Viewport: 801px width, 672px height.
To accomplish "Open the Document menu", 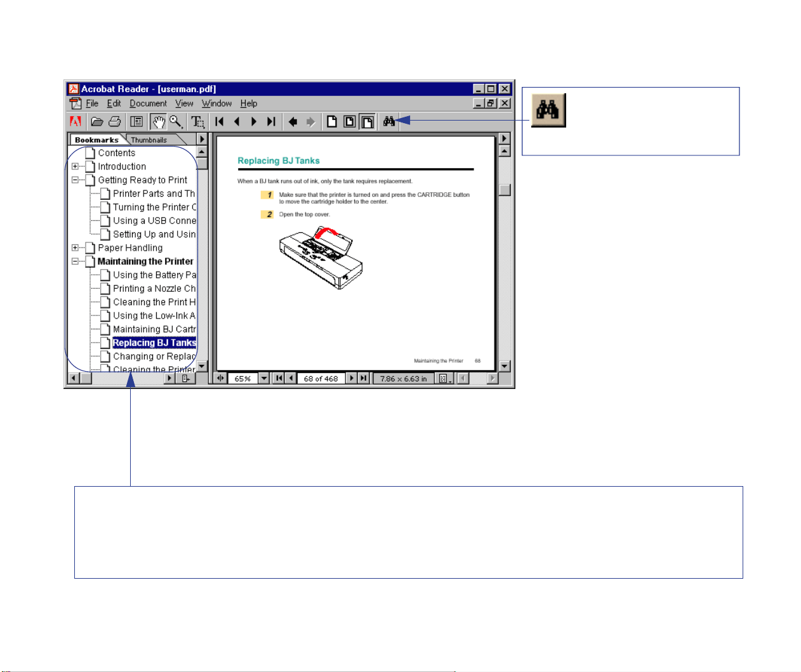I will point(148,103).
